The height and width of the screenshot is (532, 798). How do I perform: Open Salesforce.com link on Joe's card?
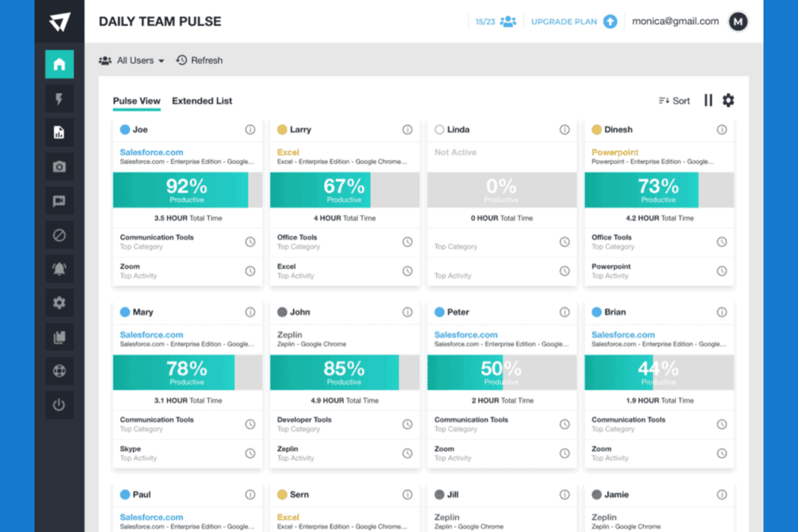point(152,152)
